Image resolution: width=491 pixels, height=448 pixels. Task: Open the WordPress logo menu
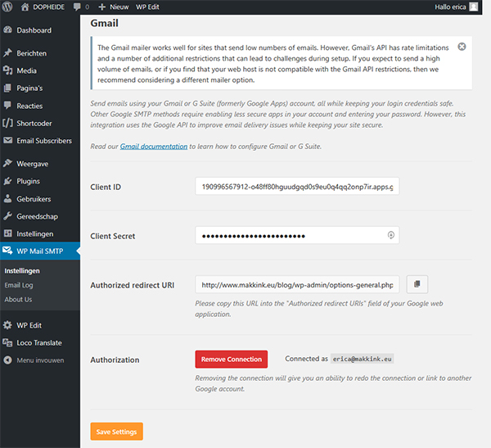[x=7, y=7]
